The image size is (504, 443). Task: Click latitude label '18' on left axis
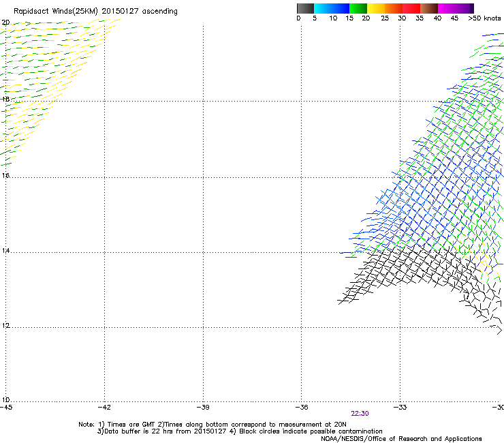pos(5,99)
